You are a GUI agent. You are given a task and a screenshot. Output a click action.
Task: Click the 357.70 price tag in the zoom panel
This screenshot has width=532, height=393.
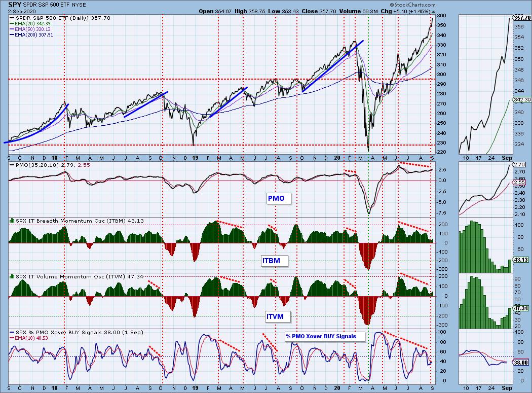[522, 18]
